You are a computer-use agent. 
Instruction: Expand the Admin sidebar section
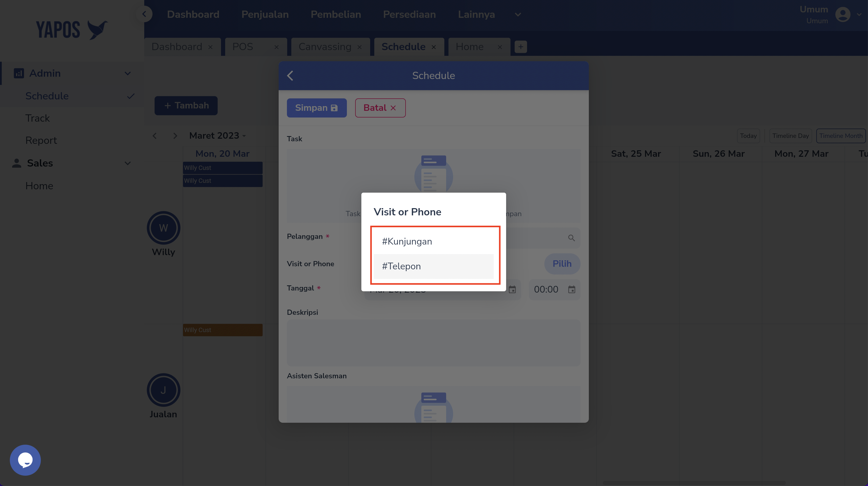[127, 73]
